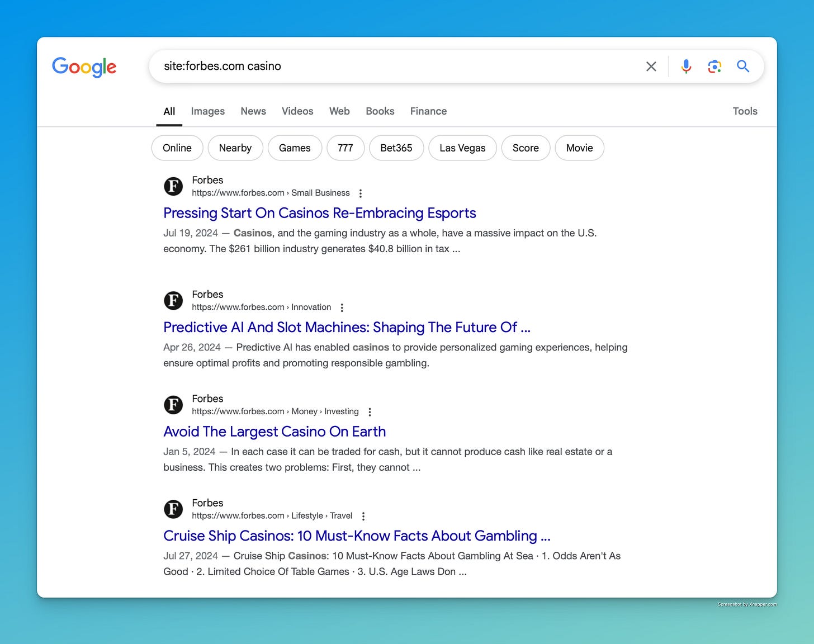The height and width of the screenshot is (644, 814).
Task: Click the forbes.com › Small Business URL
Action: pyautogui.click(x=271, y=193)
